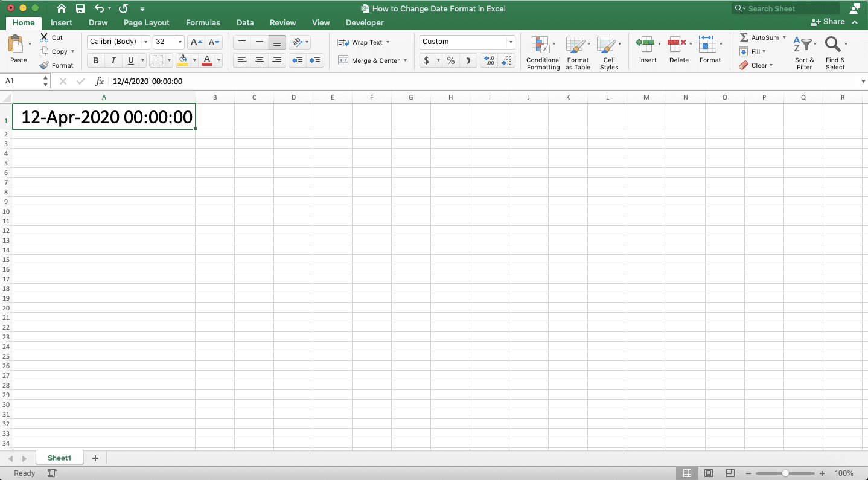868x480 pixels.
Task: Align text to the top of cell
Action: pos(241,42)
